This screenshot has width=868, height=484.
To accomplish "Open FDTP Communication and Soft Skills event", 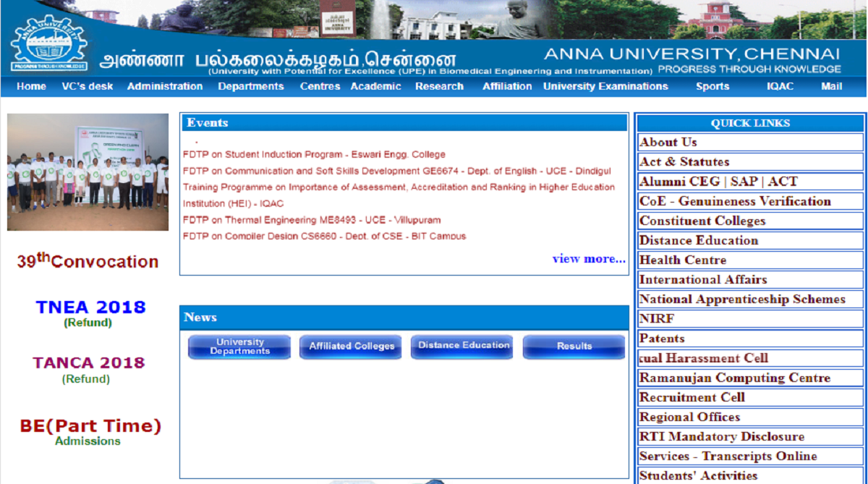I will point(396,171).
